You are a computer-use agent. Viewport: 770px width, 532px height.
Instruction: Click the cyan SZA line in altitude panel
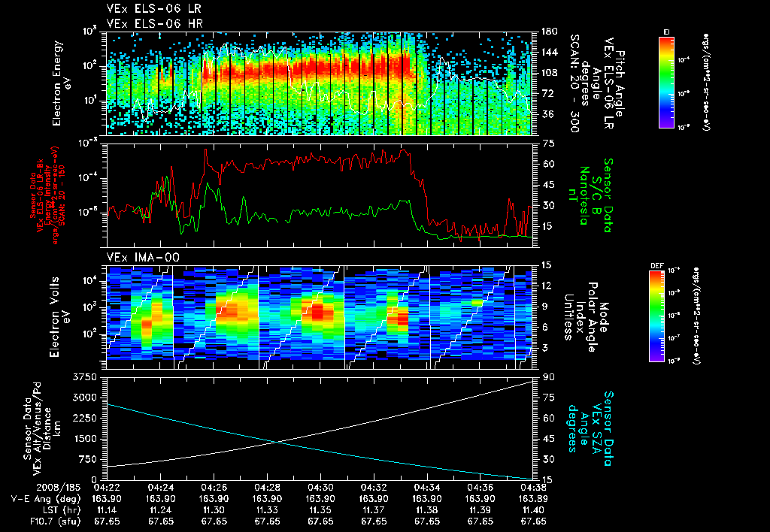(x=320, y=442)
